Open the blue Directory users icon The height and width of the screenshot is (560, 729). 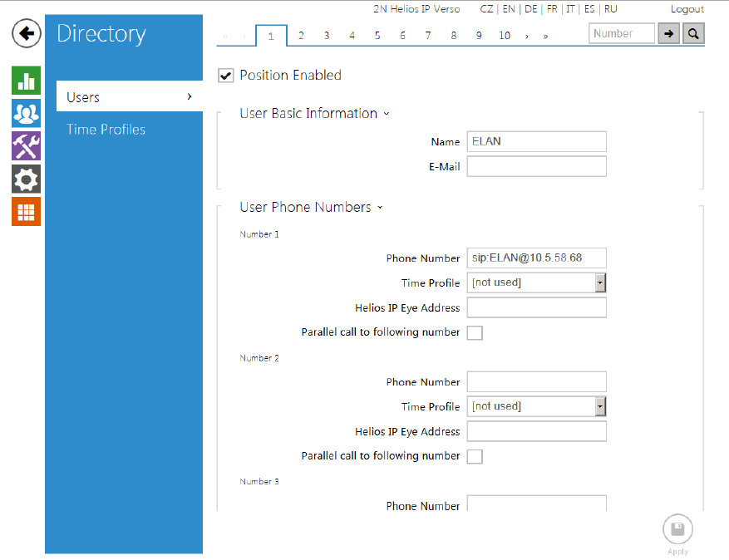pyautogui.click(x=27, y=114)
